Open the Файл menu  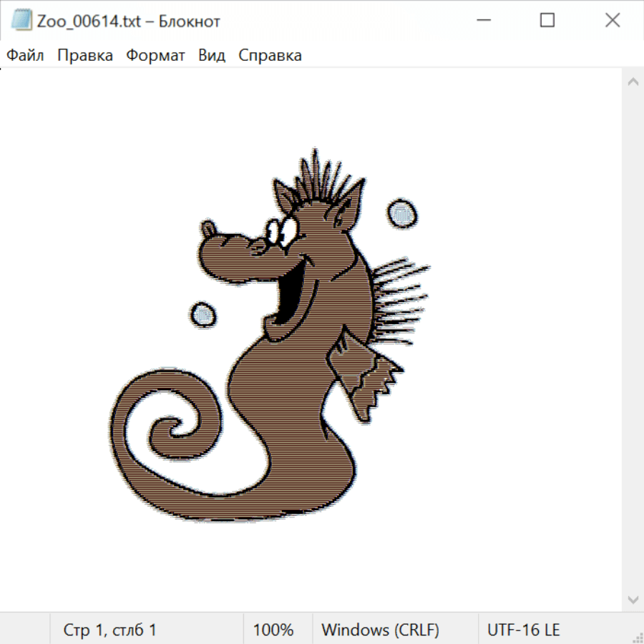coord(26,56)
